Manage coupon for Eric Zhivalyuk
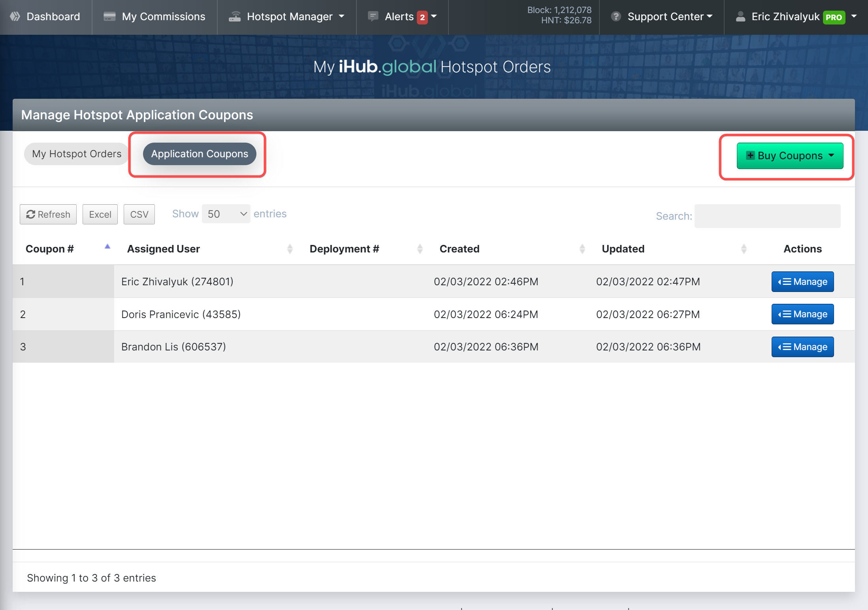 click(802, 282)
